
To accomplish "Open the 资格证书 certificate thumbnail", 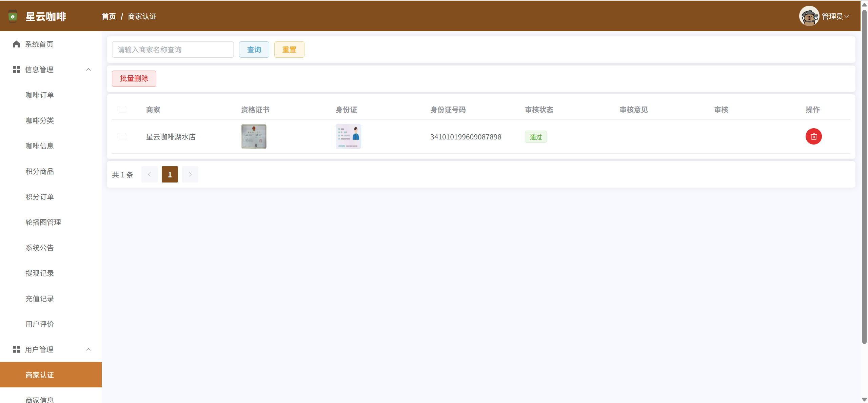I will click(x=254, y=136).
